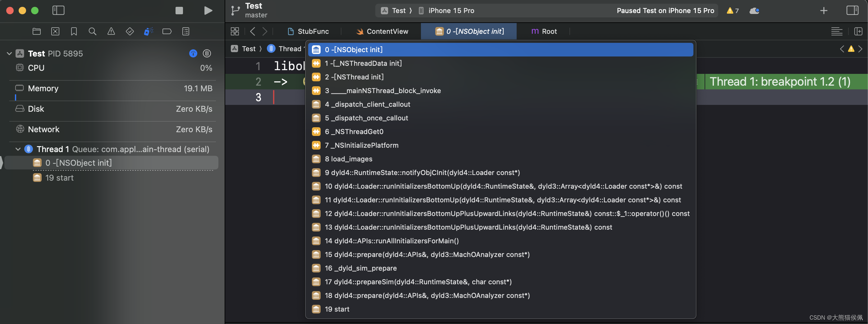Screen dimensions: 868x324
Task: Open the Source Control navigator
Action: (x=55, y=31)
